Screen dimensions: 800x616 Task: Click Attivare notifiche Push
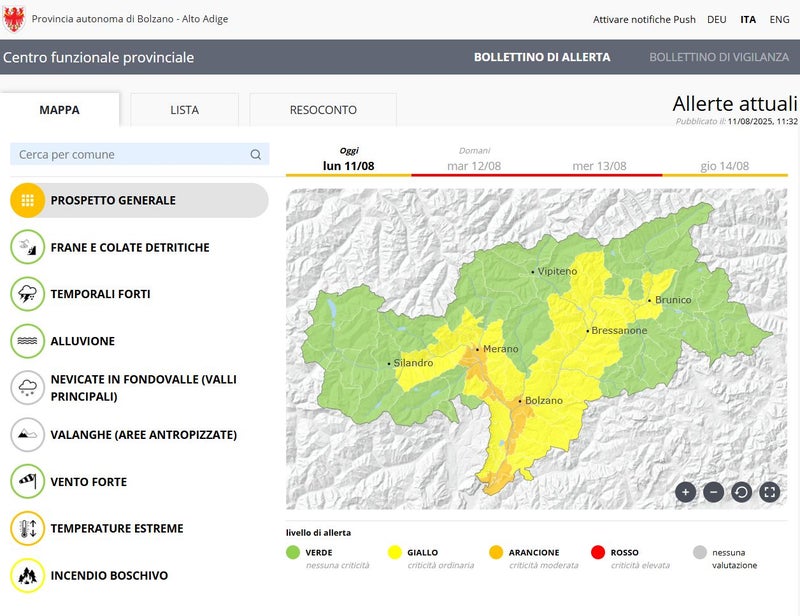pyautogui.click(x=644, y=19)
